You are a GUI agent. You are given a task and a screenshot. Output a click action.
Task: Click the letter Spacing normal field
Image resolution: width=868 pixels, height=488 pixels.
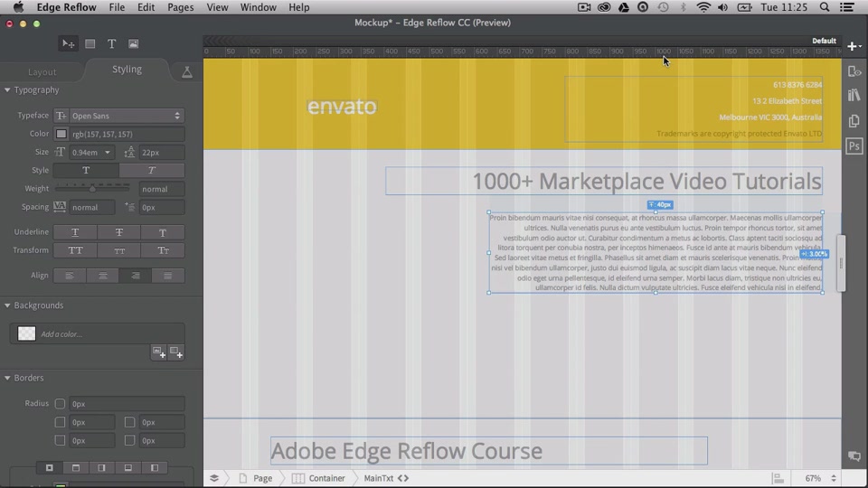pos(92,208)
